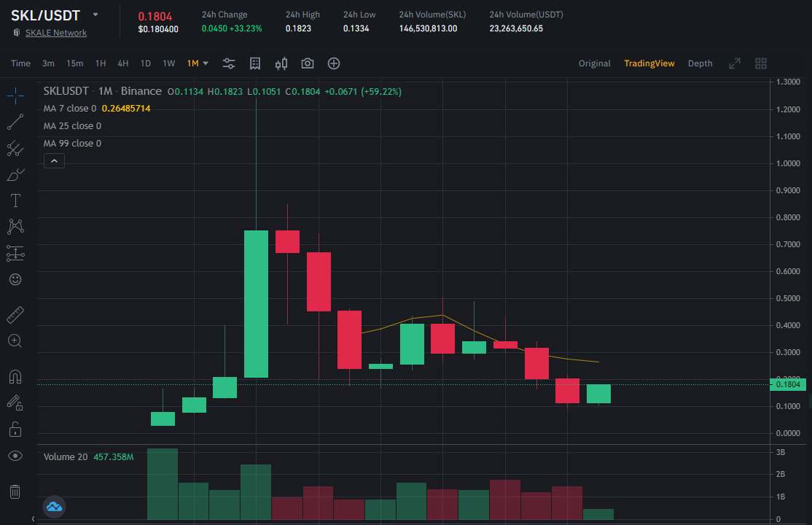Click the MA 7 value 0.26485714
Screen dimensions: 812x525
tap(126, 109)
